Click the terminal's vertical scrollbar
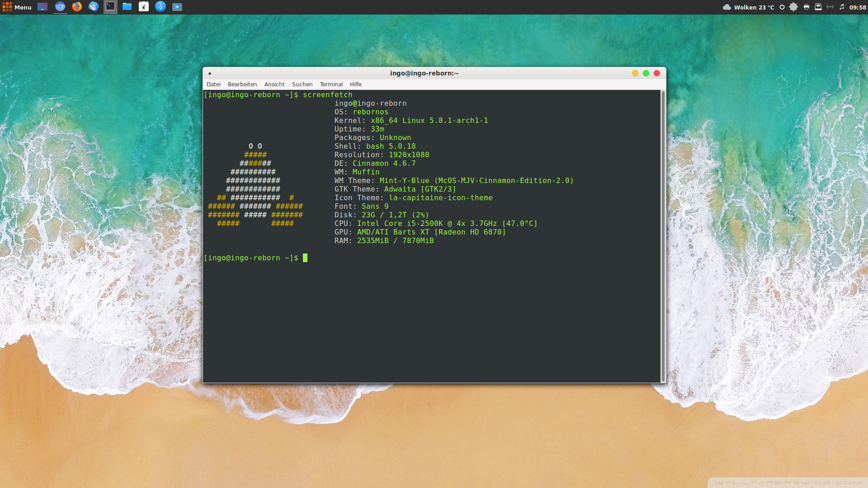This screenshot has height=488, width=868. point(663,235)
